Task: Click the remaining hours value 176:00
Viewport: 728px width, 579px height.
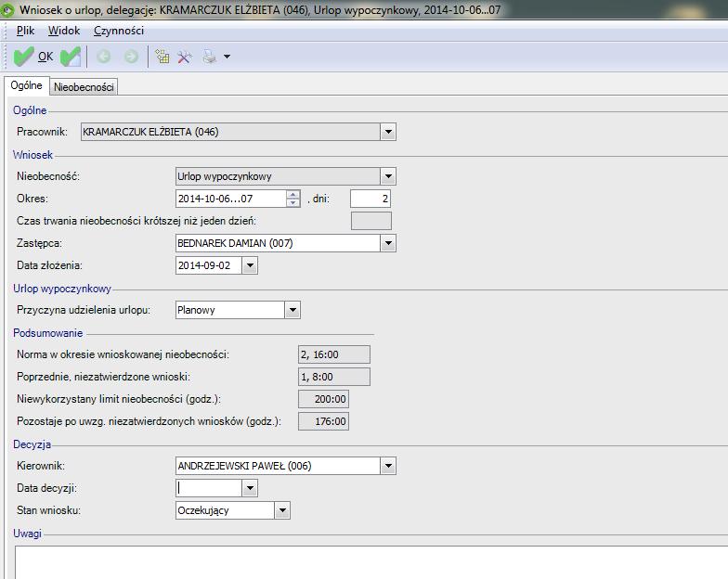Action: pyautogui.click(x=323, y=421)
